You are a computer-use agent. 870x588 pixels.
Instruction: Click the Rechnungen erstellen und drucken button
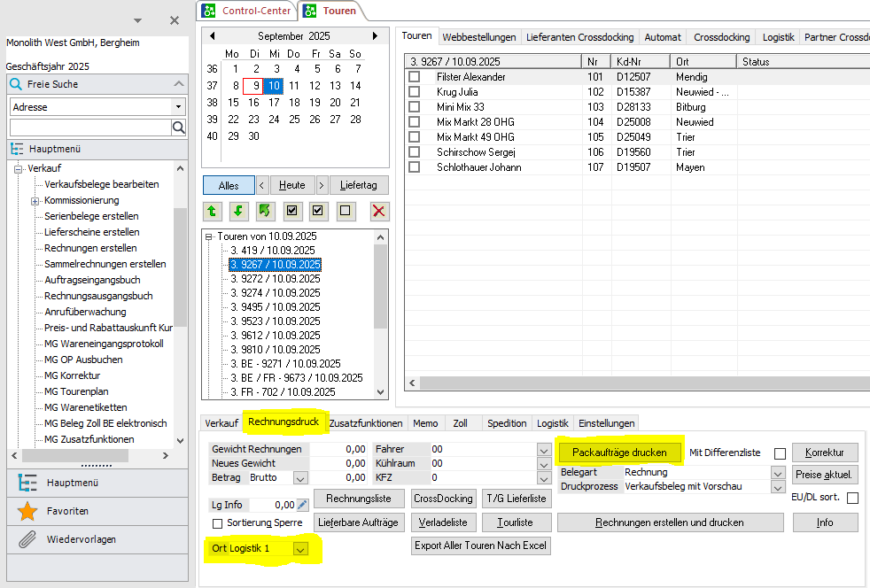pos(670,522)
